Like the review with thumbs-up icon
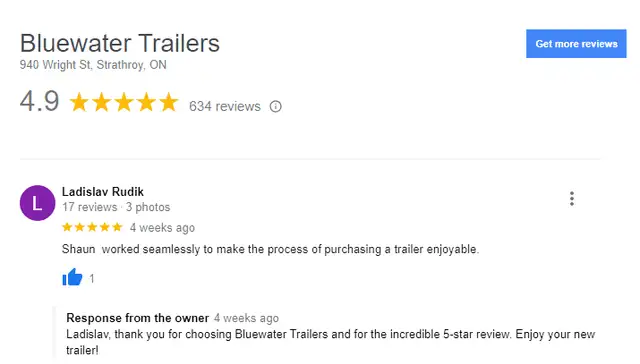Viewport: 640px width, 364px height. tap(72, 277)
